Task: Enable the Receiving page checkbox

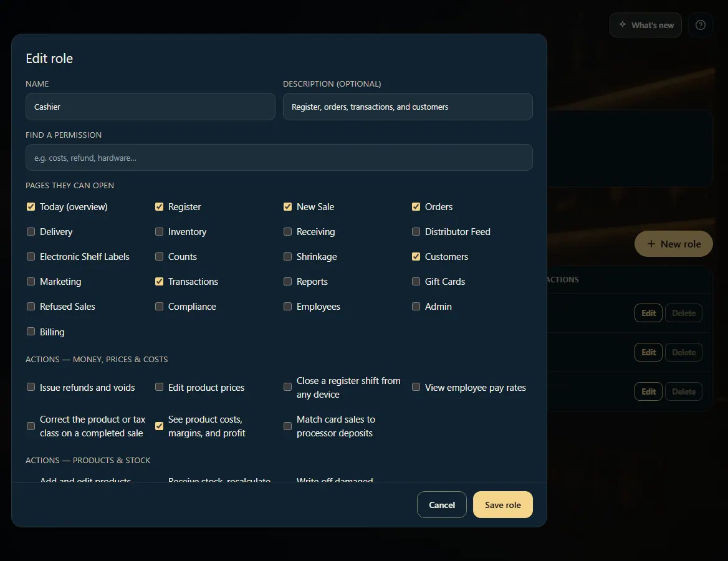Action: 287,232
